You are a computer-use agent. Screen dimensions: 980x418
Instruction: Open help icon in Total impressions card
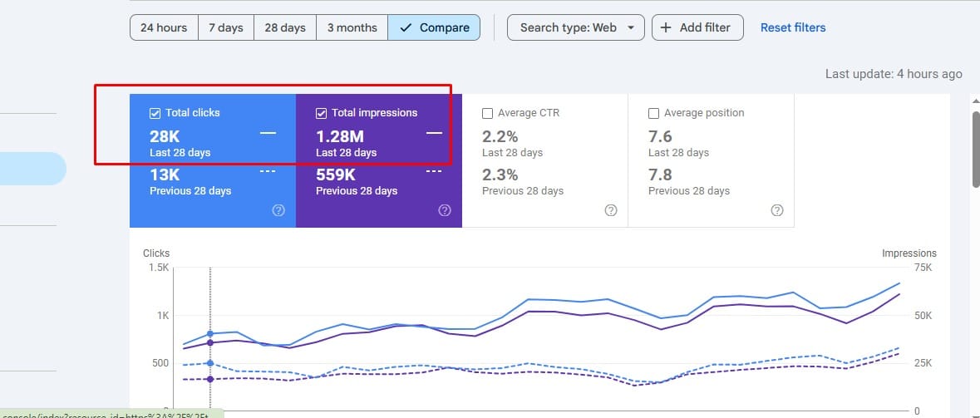click(x=445, y=211)
